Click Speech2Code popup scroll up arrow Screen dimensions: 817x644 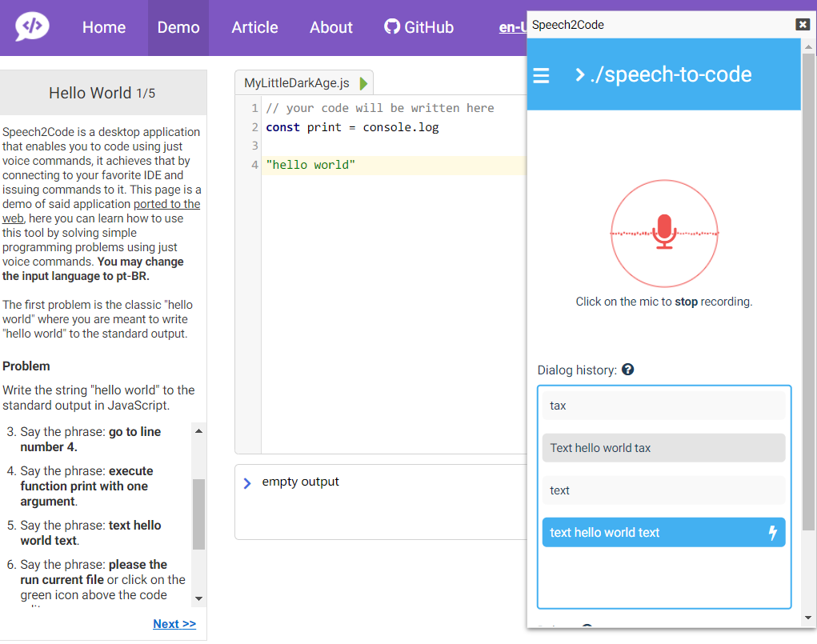click(x=808, y=47)
